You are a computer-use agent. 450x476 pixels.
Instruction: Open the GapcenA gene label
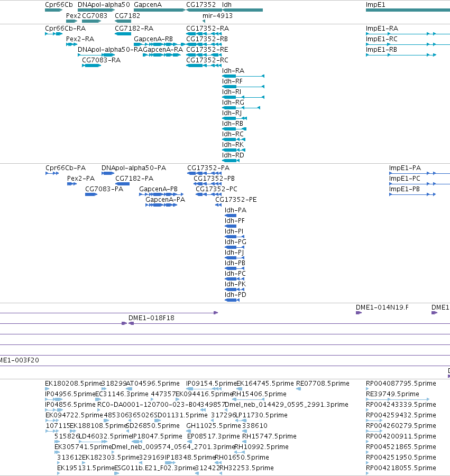tap(148, 5)
